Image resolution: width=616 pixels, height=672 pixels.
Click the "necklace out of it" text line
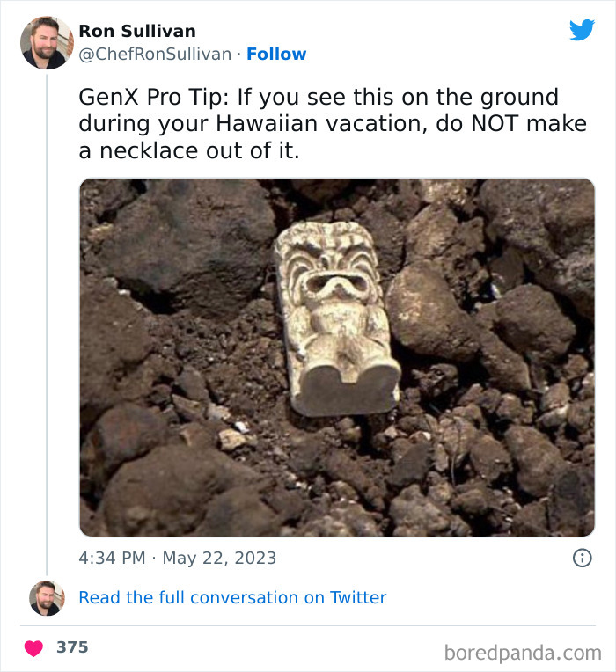pos(189,151)
